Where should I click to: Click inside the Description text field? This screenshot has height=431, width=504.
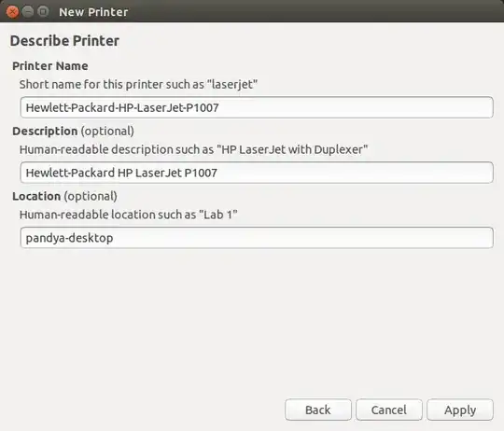point(257,173)
